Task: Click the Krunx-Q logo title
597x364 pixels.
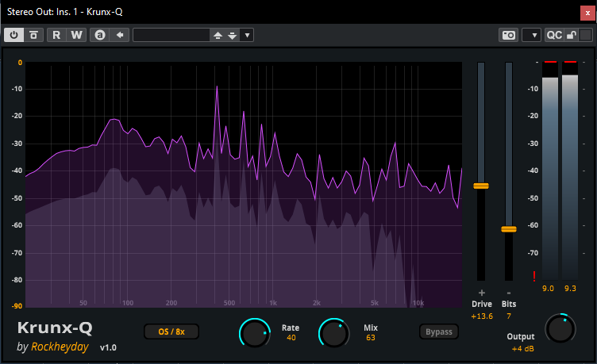Action: (x=55, y=328)
